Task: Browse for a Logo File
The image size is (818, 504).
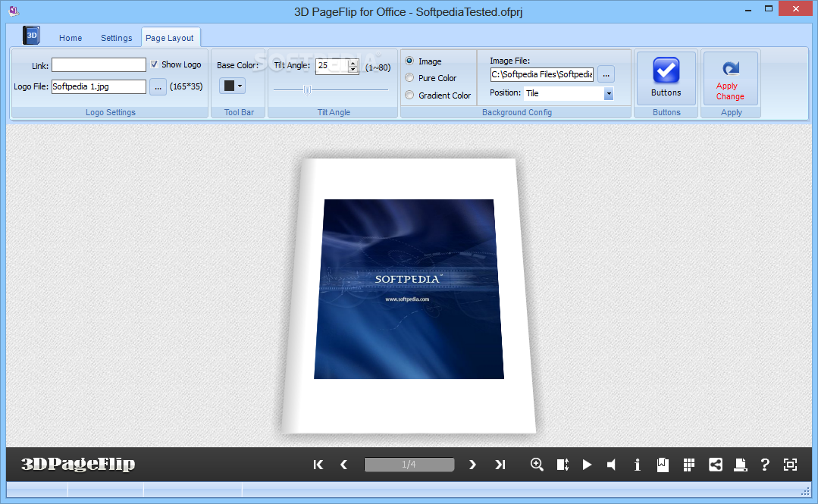Action: click(x=158, y=86)
